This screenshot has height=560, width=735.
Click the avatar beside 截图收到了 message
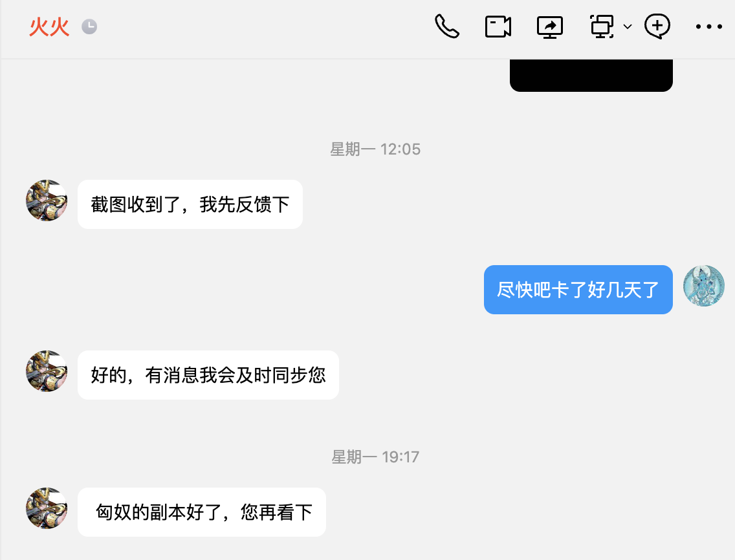[47, 200]
